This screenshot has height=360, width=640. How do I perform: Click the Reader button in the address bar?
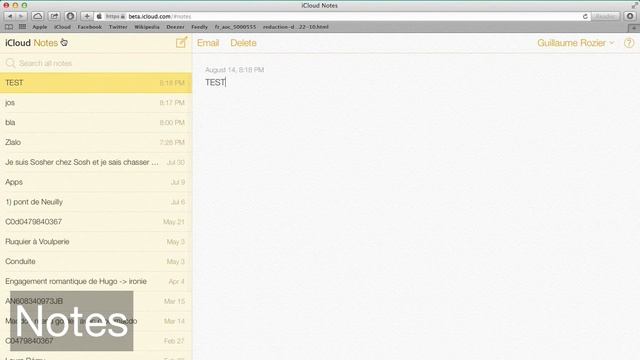coord(604,16)
